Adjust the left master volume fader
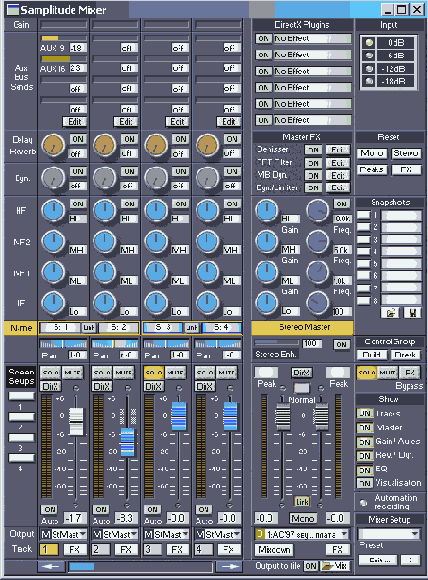This screenshot has width=428, height=580. pos(283,417)
